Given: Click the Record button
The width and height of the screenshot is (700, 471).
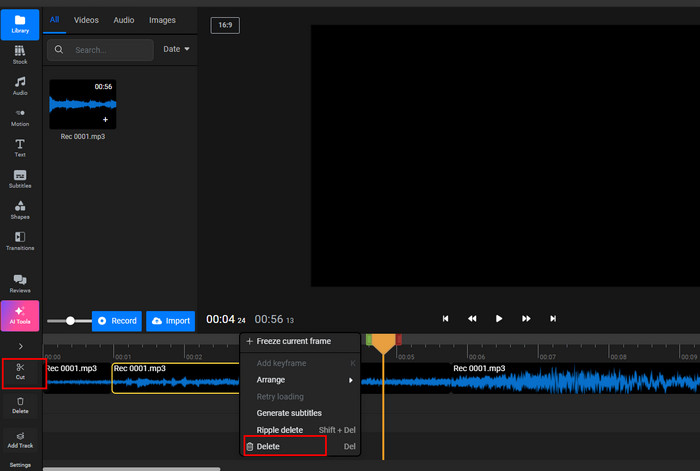Looking at the screenshot, I should 117,321.
